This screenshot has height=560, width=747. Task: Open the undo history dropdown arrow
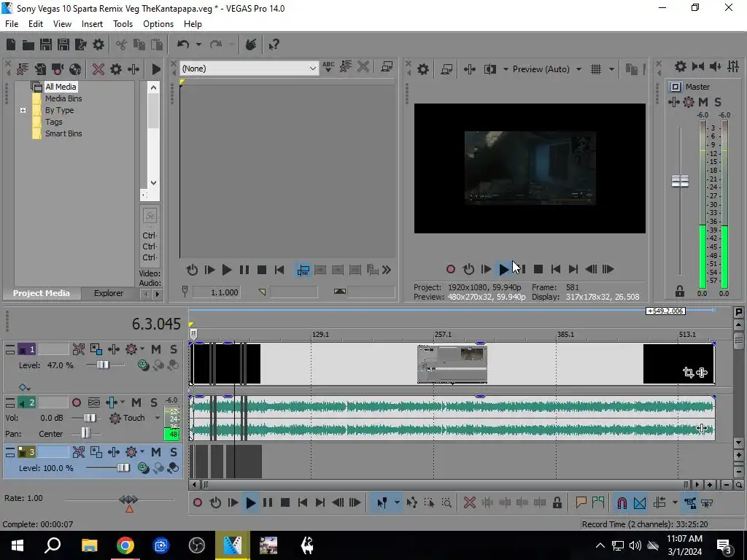point(198,44)
